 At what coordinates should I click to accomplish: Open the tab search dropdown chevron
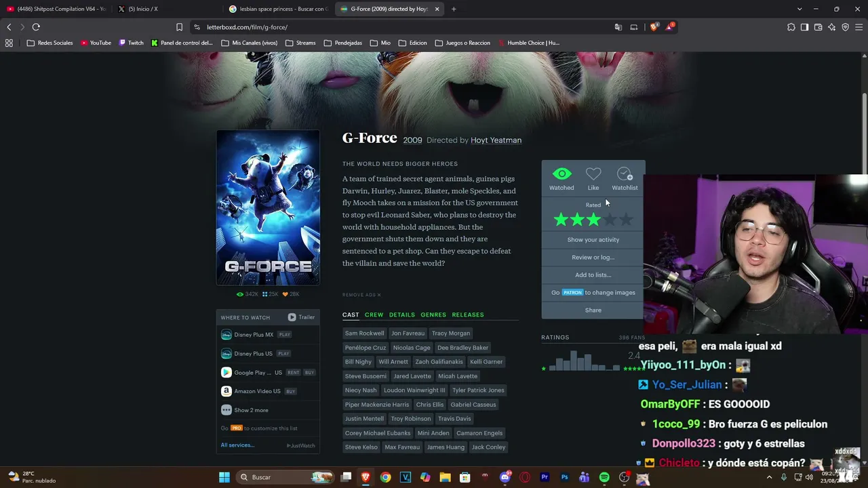point(800,9)
